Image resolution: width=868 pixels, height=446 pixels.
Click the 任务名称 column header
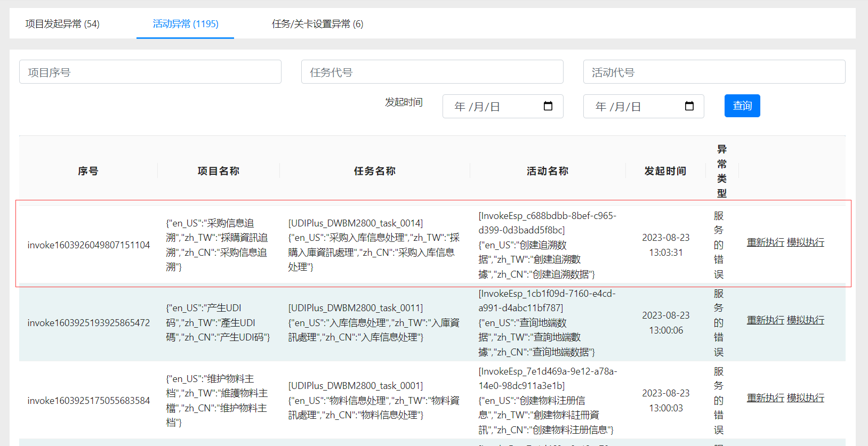click(x=375, y=171)
